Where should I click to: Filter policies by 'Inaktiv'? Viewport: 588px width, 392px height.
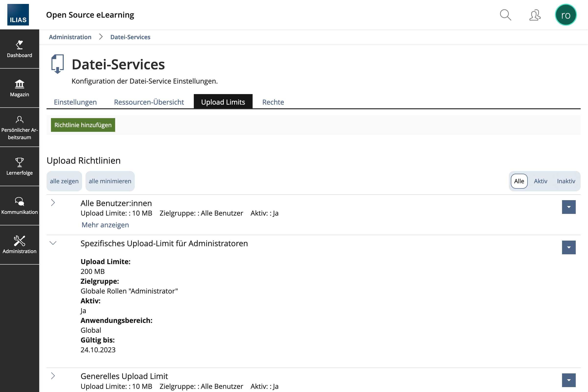point(566,181)
